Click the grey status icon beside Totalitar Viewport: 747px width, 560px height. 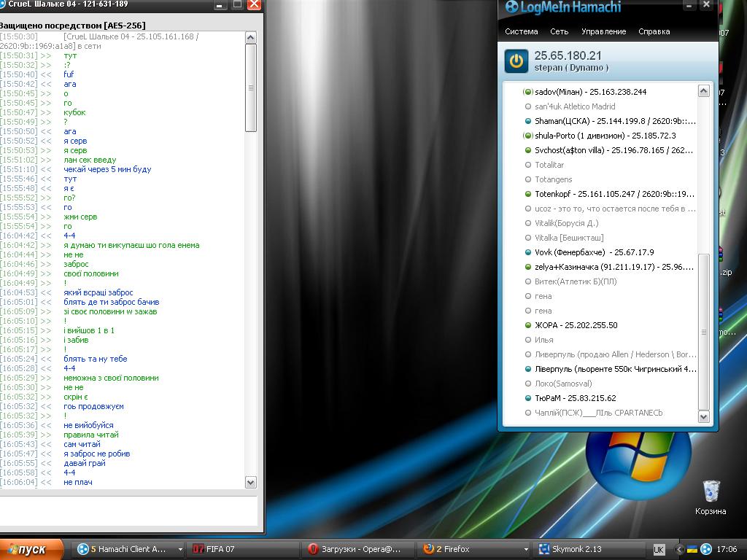coord(528,165)
